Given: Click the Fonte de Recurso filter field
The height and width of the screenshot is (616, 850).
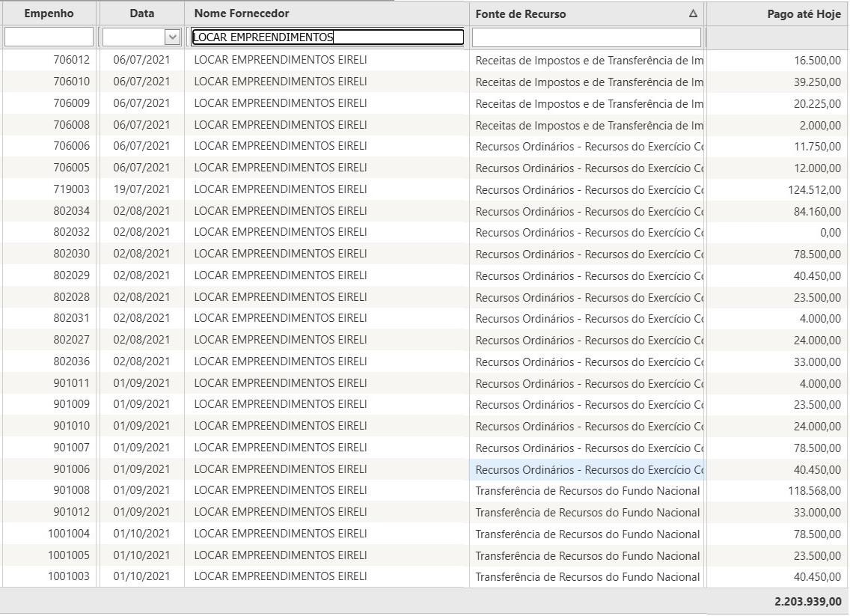Looking at the screenshot, I should pos(587,37).
